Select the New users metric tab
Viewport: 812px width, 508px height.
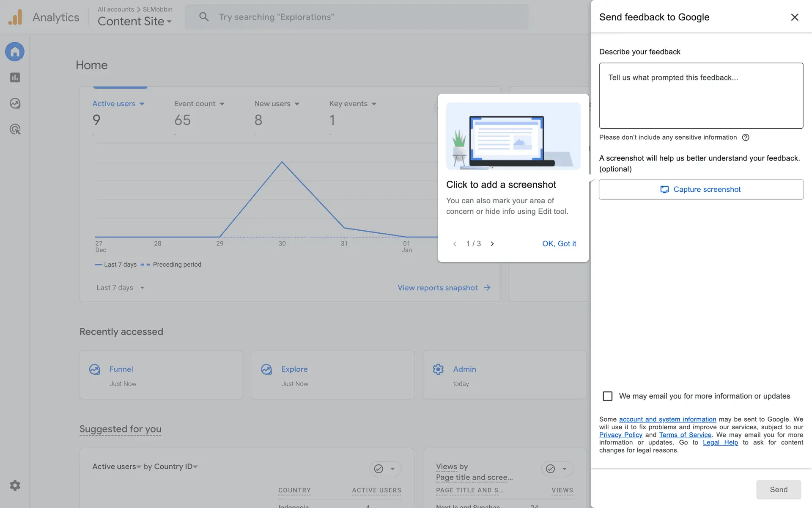point(272,104)
